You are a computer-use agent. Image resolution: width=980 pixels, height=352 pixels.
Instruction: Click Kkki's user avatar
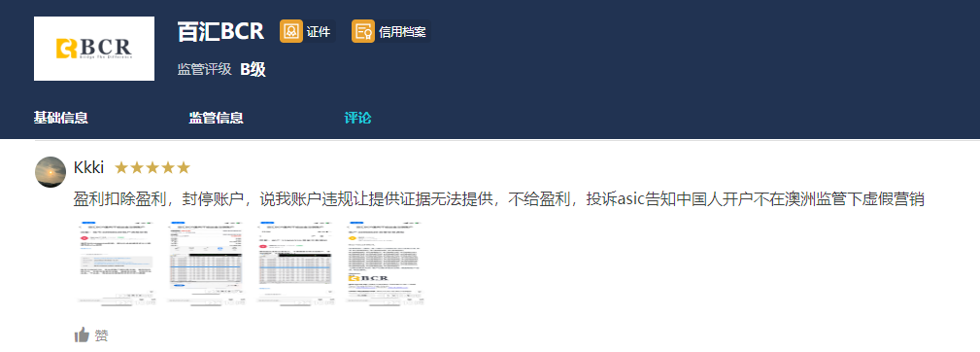pyautogui.click(x=51, y=172)
